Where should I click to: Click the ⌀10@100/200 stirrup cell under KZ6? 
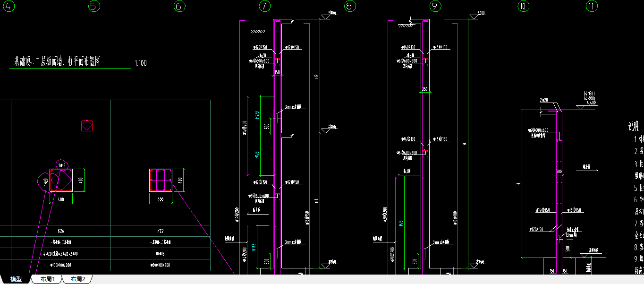coord(61,265)
